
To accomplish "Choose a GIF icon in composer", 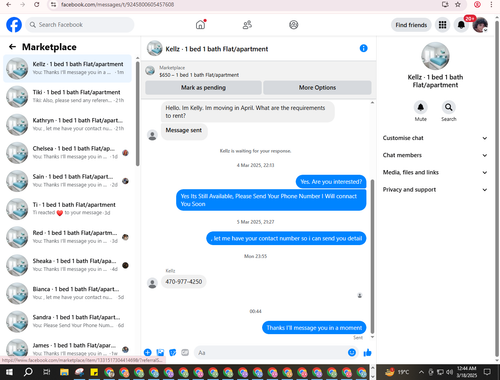I will click(185, 352).
